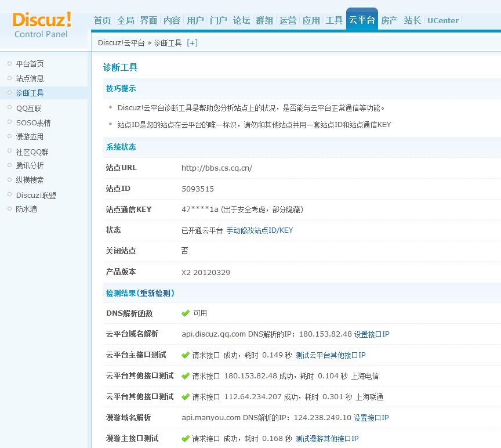The image size is (501, 448).
Task: Click the 漫游域名解析 row label
Action: [128, 417]
